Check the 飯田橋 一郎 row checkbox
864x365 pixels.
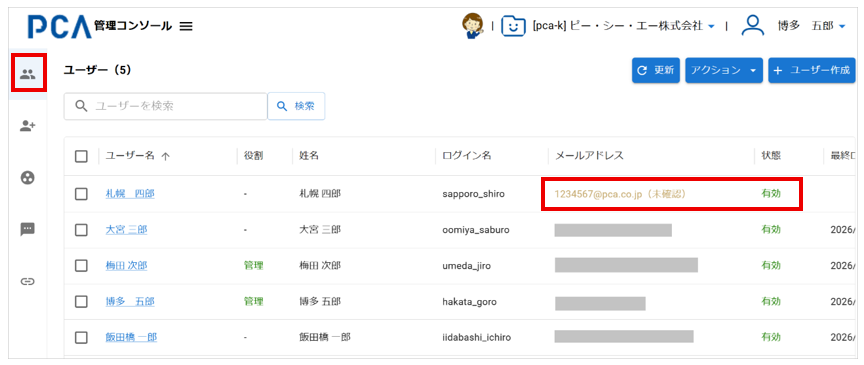pyautogui.click(x=82, y=337)
